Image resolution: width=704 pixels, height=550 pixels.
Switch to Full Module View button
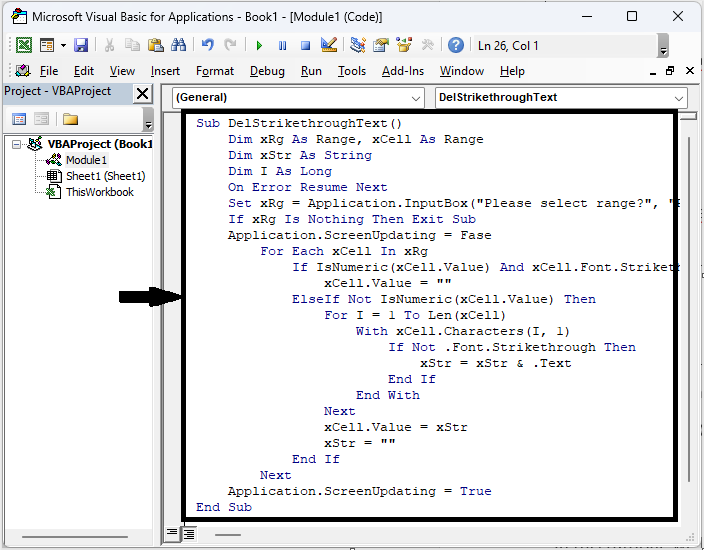pos(189,534)
